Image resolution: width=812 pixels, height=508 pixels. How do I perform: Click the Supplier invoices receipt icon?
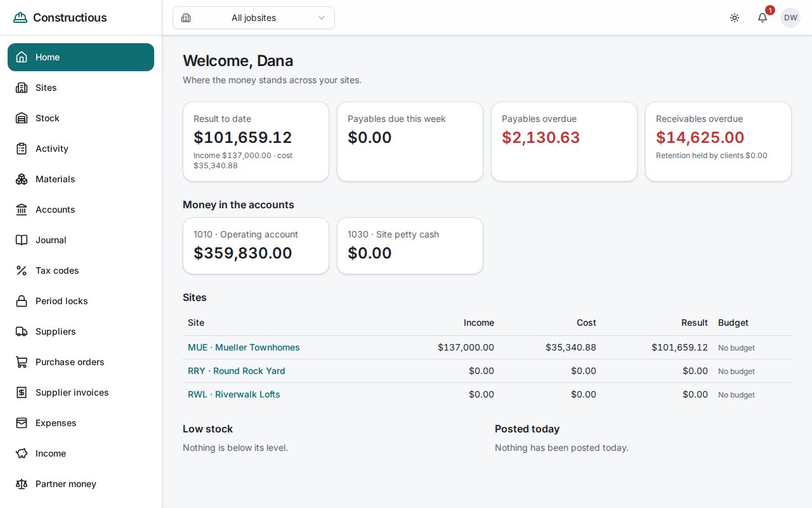(x=22, y=392)
